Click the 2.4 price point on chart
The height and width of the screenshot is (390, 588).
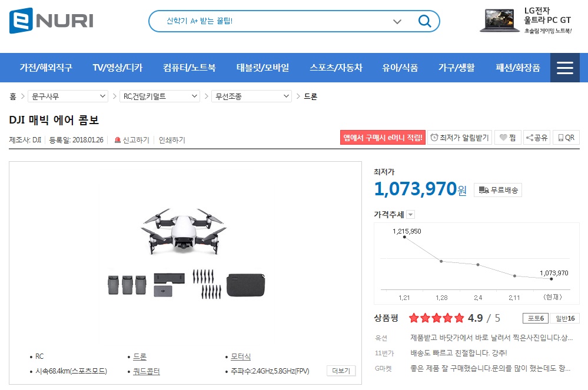point(478,265)
